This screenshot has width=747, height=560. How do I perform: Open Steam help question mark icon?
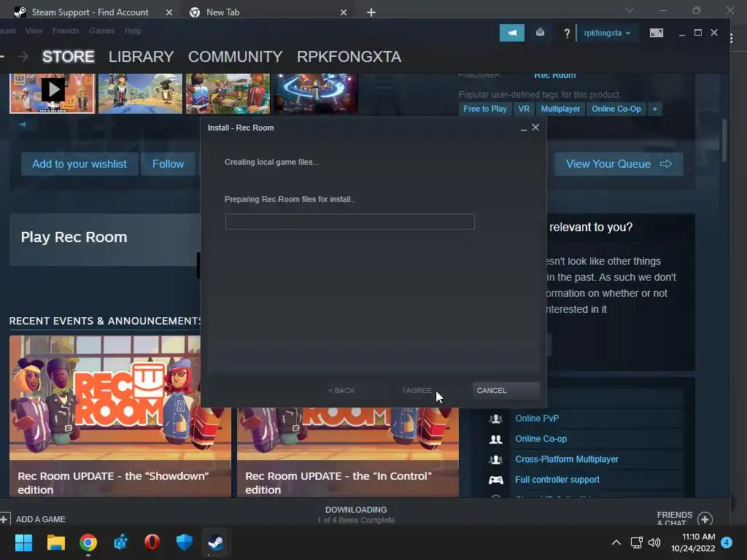[566, 34]
